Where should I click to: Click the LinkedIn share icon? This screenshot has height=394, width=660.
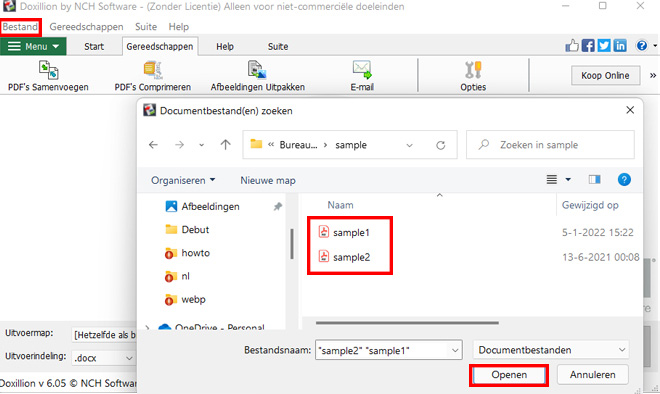coord(620,45)
